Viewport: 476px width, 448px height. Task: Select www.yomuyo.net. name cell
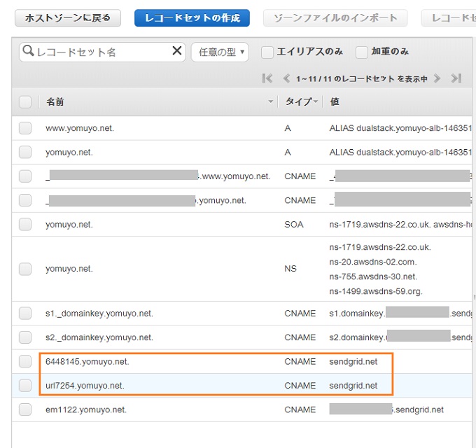(x=80, y=128)
